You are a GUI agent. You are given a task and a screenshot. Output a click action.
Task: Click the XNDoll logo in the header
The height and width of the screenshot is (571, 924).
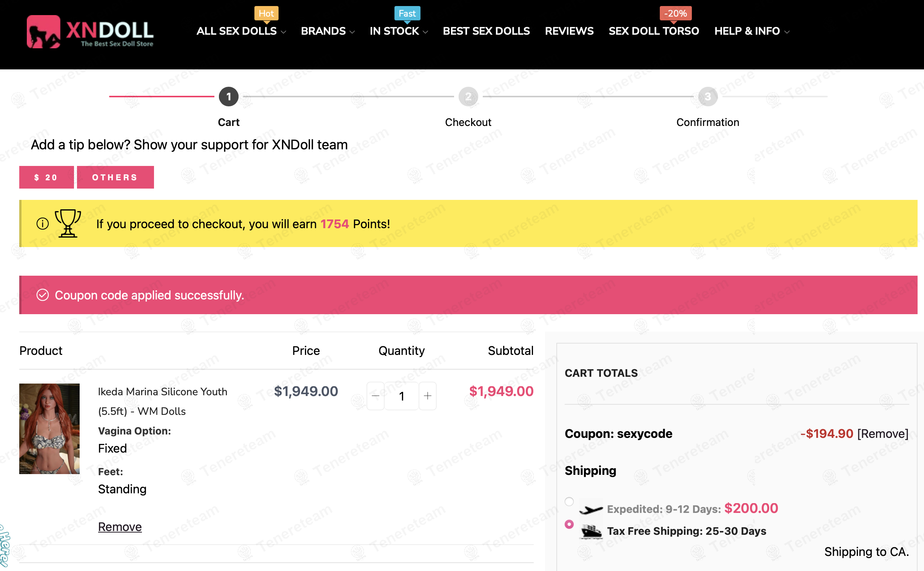[x=90, y=32]
